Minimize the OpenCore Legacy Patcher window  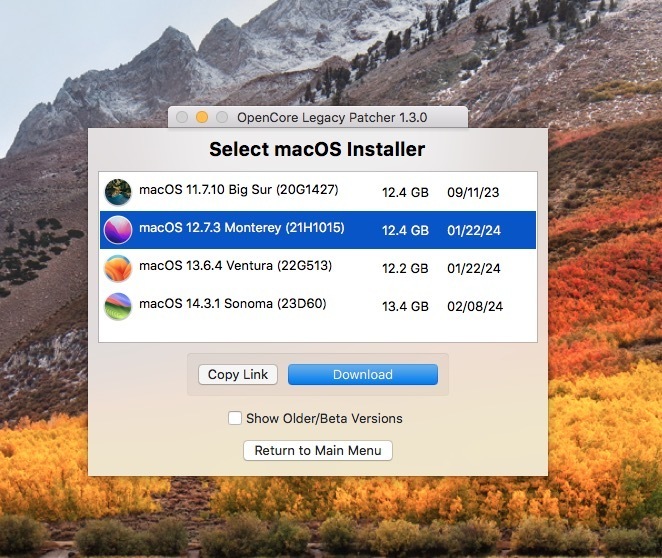coord(202,117)
